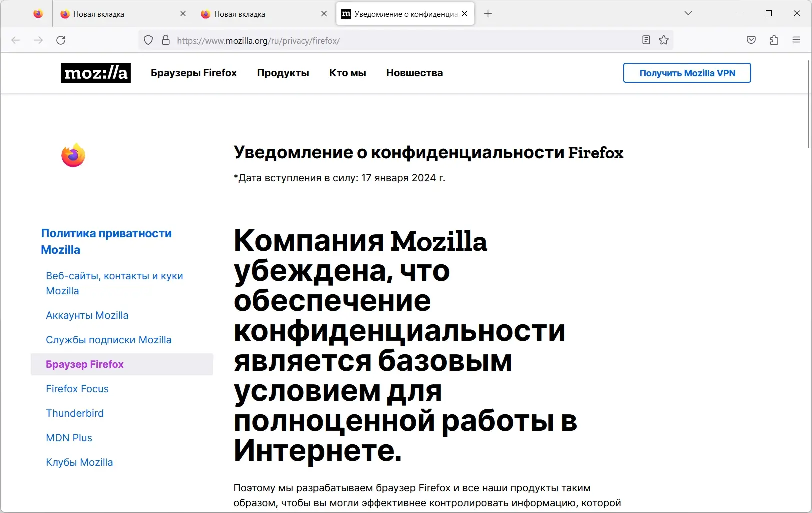Open the list all tabs dropdown
The width and height of the screenshot is (812, 513).
pyautogui.click(x=689, y=13)
